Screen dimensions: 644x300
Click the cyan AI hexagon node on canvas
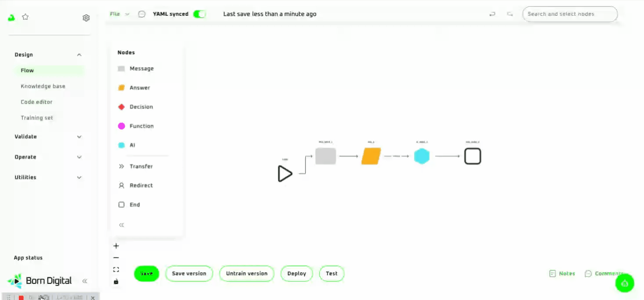tap(421, 156)
